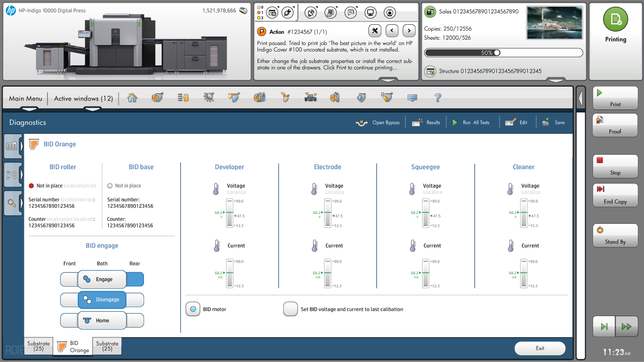Click the Stand By button
Image resolution: width=644 pixels, height=362 pixels.
click(x=615, y=235)
